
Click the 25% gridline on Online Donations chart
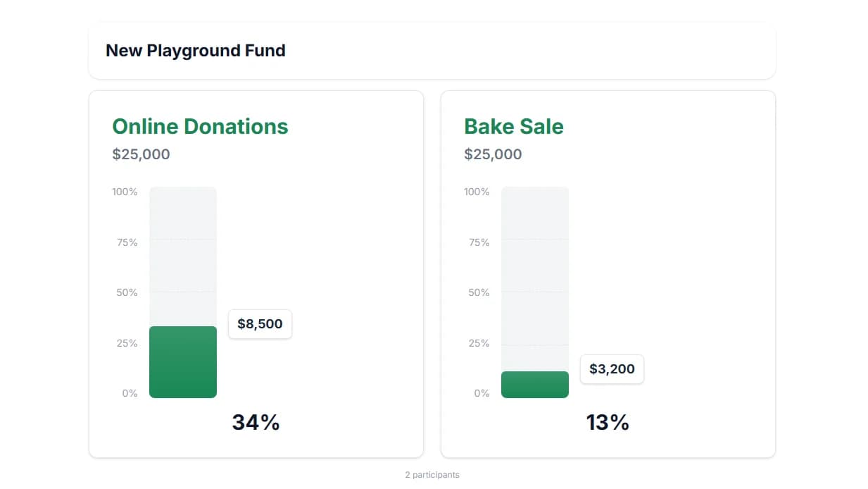[182, 342]
